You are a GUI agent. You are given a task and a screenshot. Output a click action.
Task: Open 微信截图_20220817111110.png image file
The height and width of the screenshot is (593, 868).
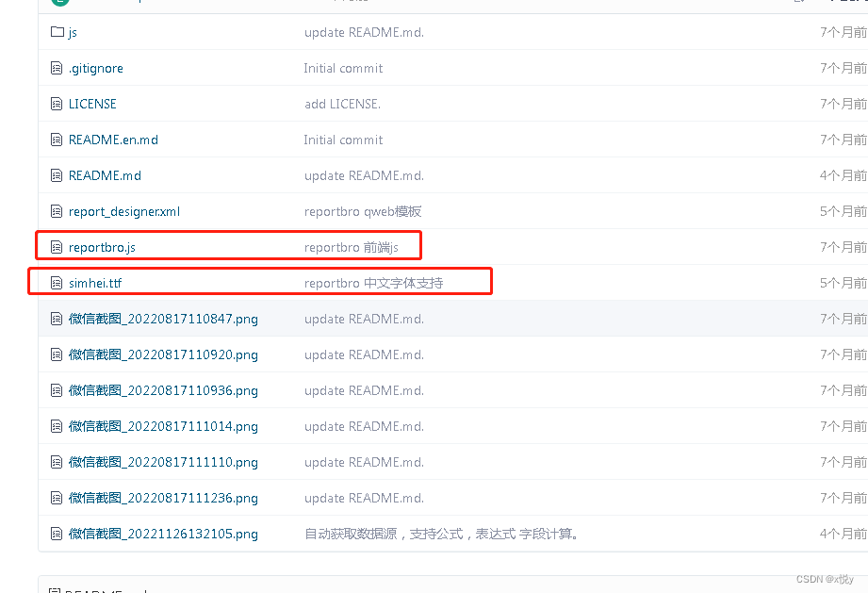pos(163,462)
